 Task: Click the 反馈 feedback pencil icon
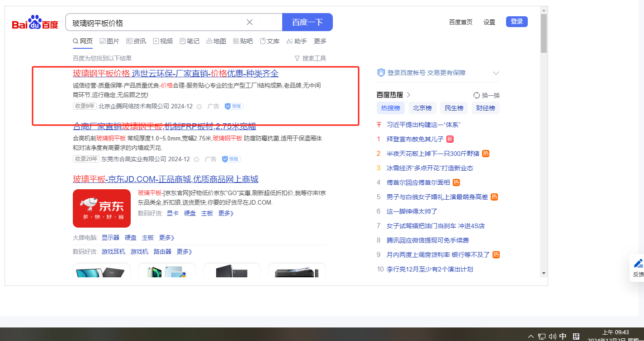coord(638,263)
